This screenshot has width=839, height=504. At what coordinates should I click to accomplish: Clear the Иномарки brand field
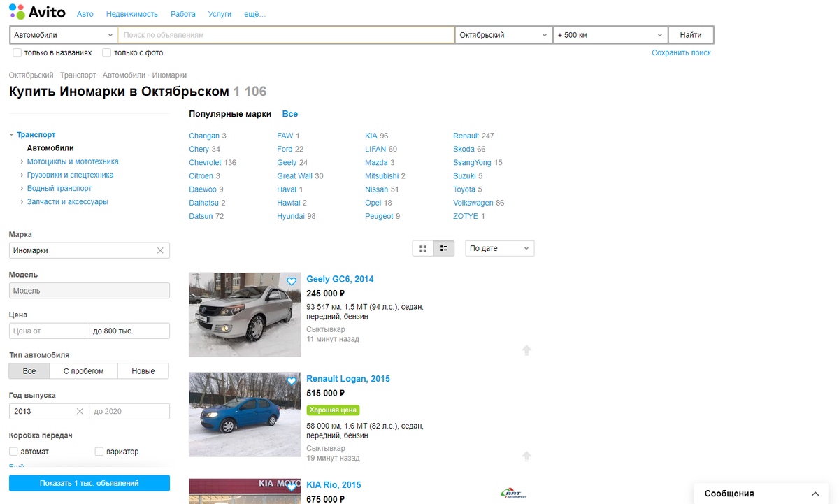click(160, 250)
